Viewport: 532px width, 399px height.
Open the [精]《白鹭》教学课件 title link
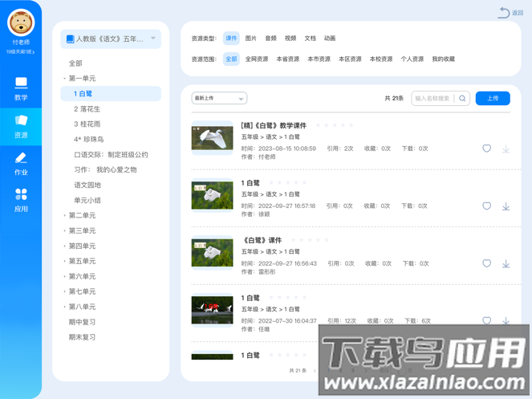(x=274, y=126)
